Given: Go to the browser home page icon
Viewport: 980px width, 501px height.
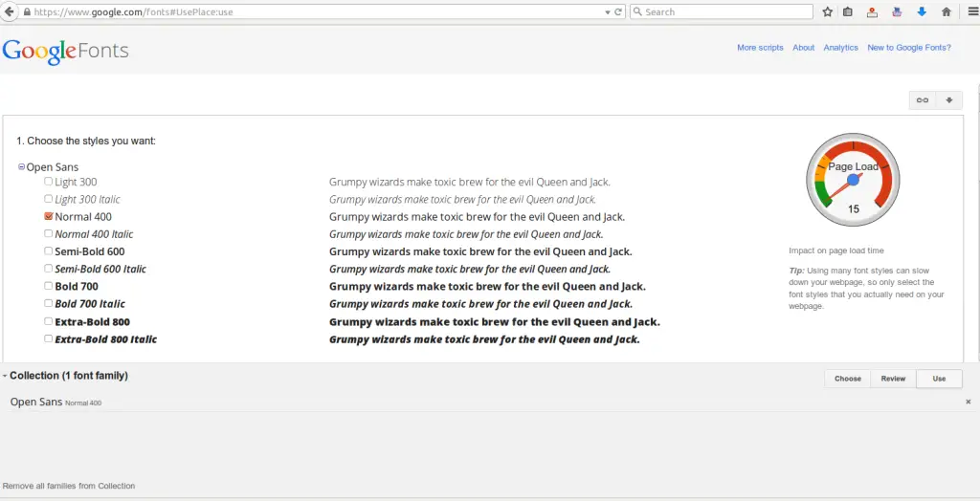Looking at the screenshot, I should [947, 11].
